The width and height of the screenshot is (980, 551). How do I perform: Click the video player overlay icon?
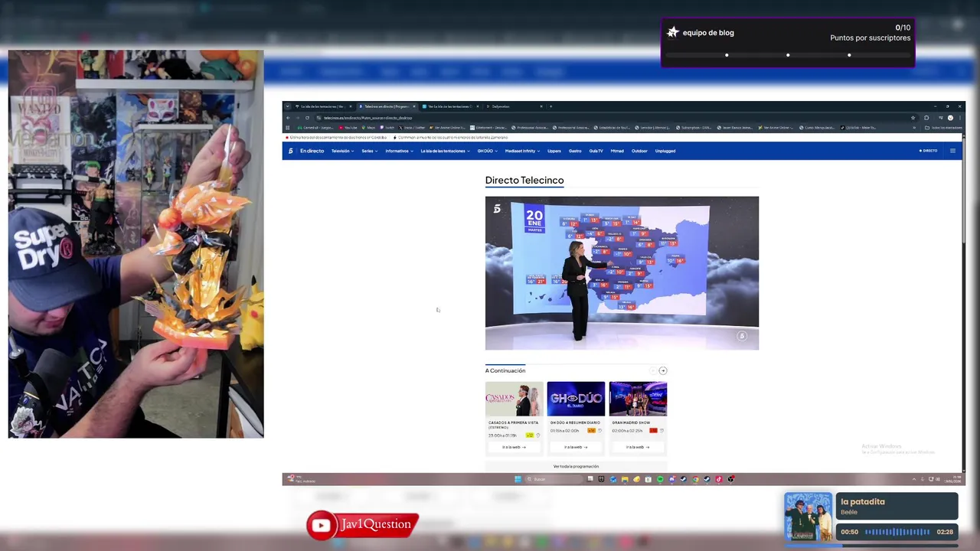pos(741,336)
